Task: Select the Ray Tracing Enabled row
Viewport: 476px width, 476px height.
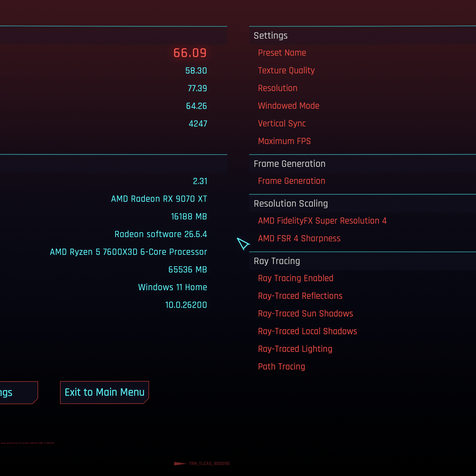Action: click(362, 278)
